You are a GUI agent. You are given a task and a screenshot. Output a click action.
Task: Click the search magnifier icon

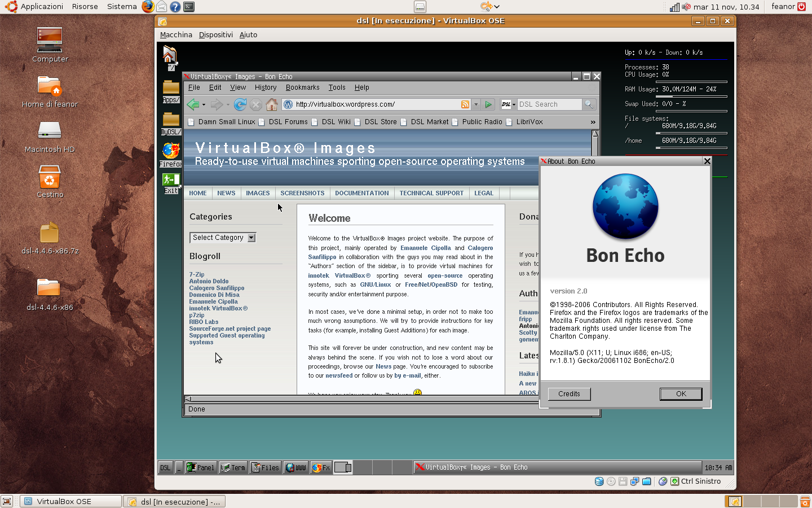(x=589, y=104)
